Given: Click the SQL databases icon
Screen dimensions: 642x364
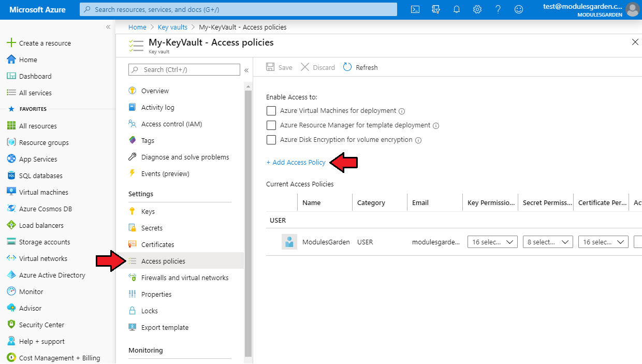Looking at the screenshot, I should pos(11,176).
